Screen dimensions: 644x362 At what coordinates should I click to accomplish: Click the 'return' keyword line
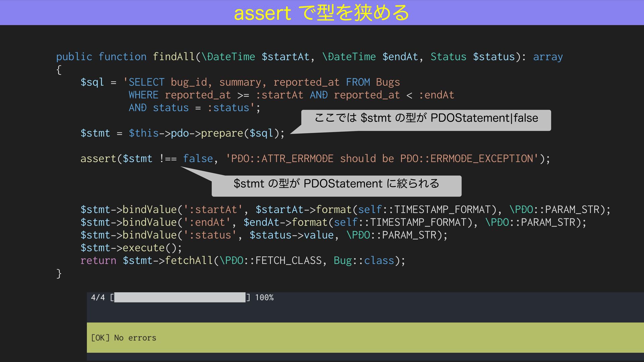(x=98, y=260)
